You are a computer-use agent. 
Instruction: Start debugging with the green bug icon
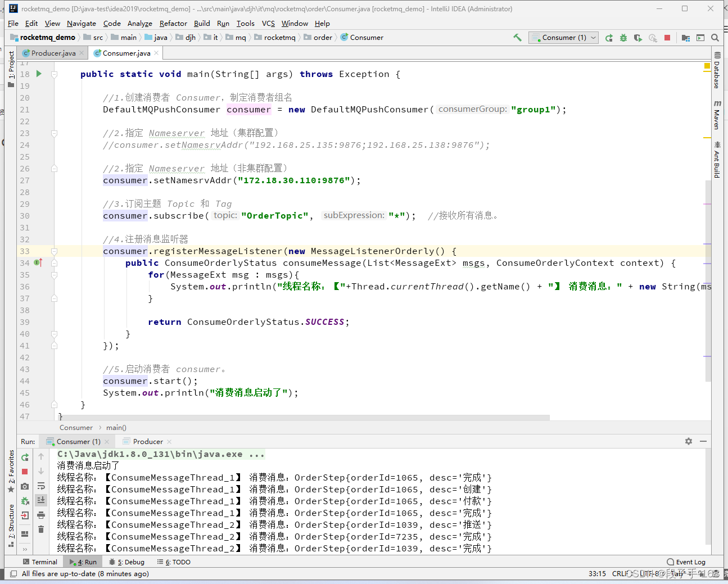coord(623,38)
